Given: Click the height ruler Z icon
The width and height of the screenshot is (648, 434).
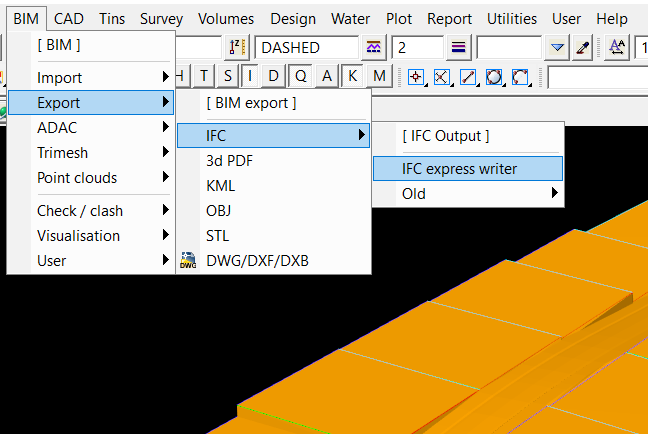Looking at the screenshot, I should tap(237, 48).
